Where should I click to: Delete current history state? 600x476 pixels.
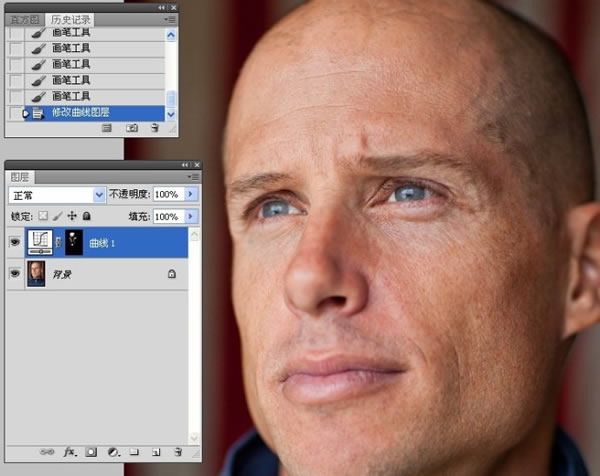(155, 127)
